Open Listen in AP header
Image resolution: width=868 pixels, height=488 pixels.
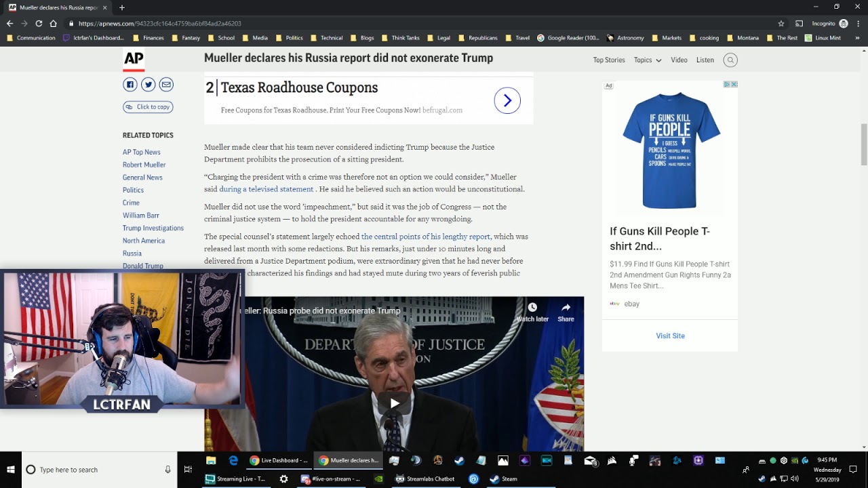pyautogui.click(x=705, y=60)
